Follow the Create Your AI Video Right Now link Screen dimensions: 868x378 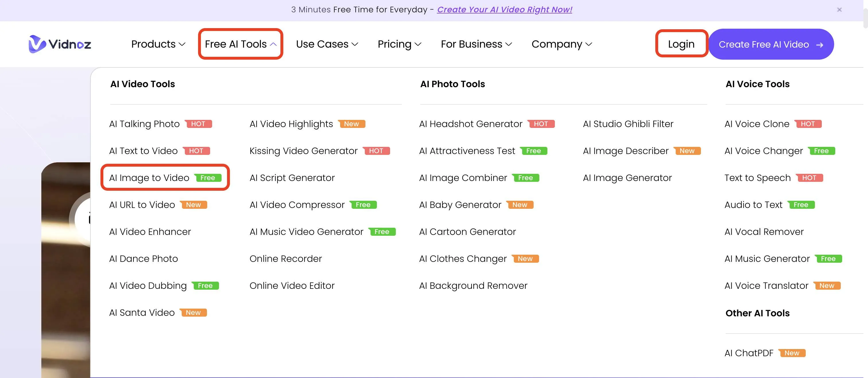coord(504,9)
